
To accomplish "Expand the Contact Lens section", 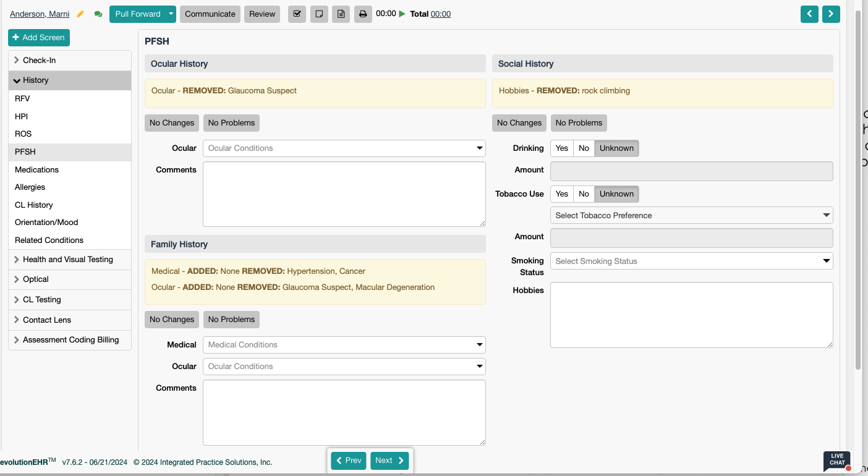I will (70, 320).
